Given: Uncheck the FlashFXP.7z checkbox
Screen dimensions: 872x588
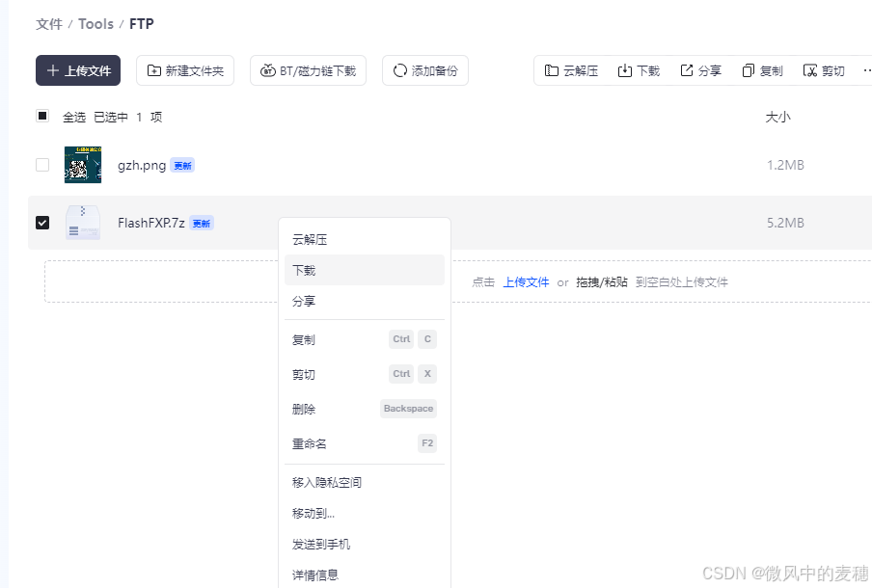Looking at the screenshot, I should [42, 223].
